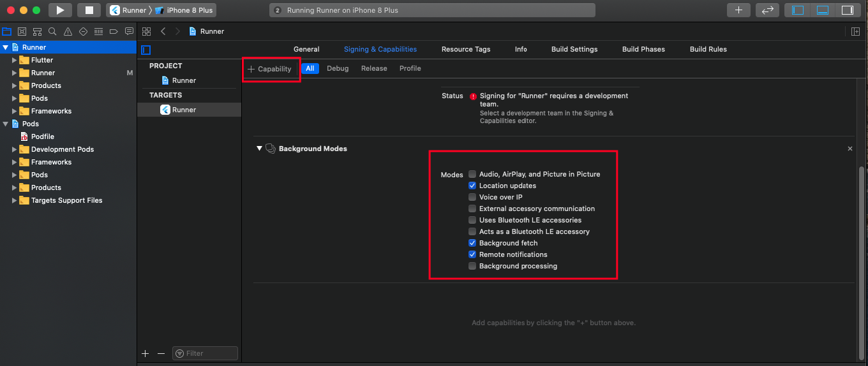
Task: Enable Audio, AirPlay, and Picture in Picture
Action: click(x=472, y=174)
